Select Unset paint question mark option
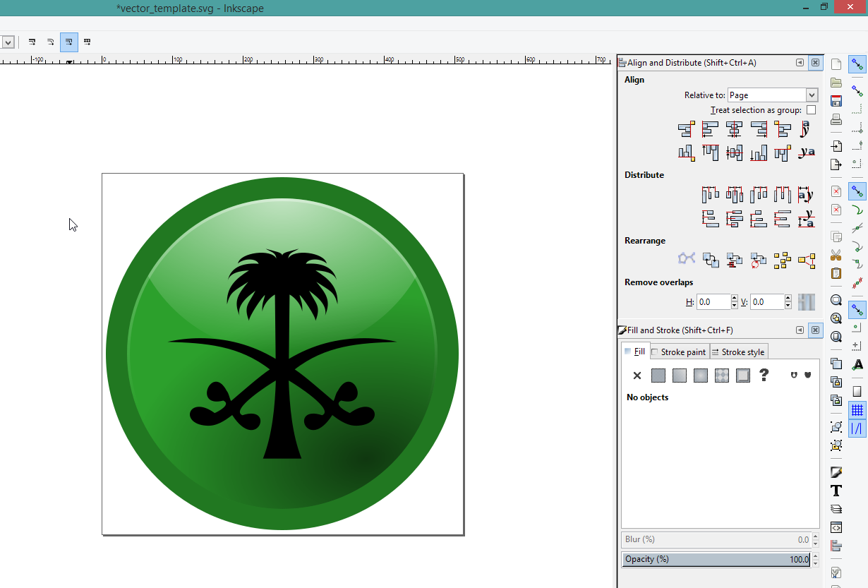 click(764, 376)
